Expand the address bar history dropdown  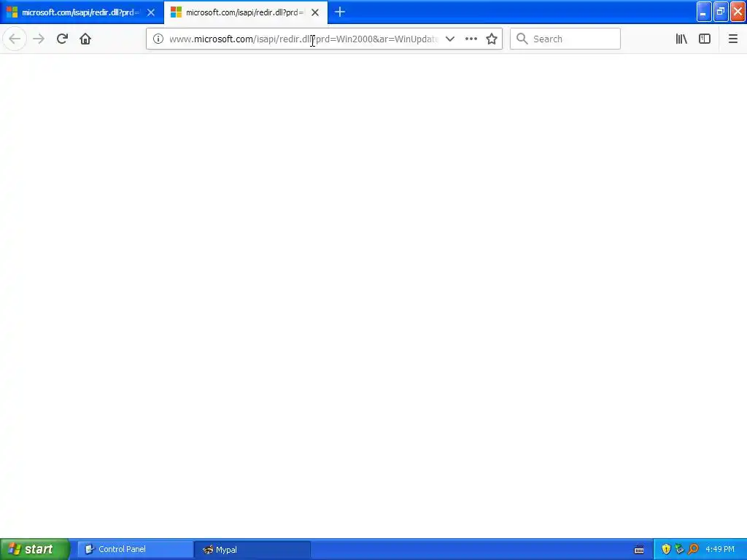coord(449,39)
